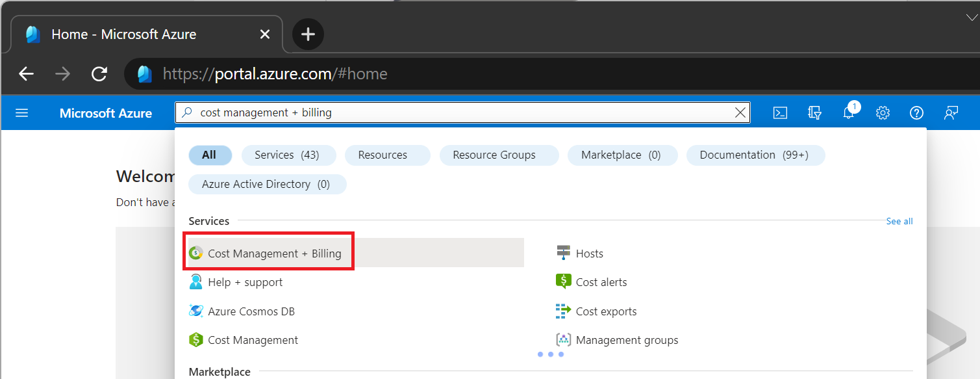Click the Hosts service icon
This screenshot has width=980, height=379.
563,253
